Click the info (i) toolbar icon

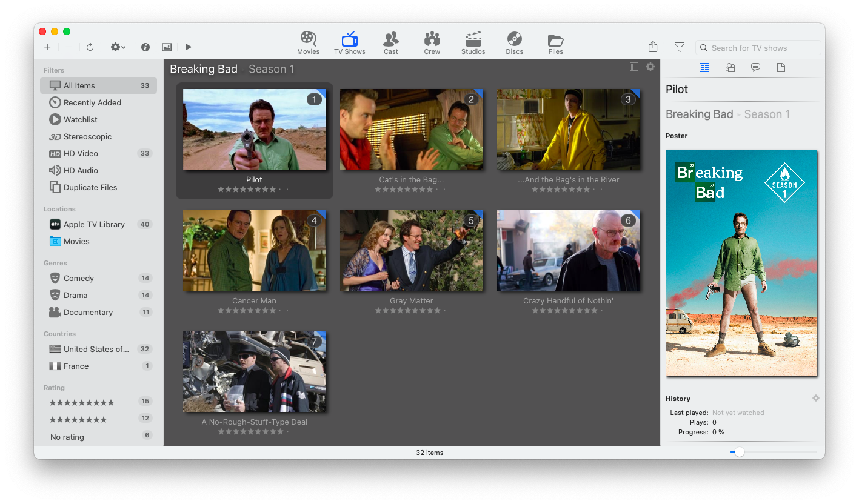(x=145, y=47)
